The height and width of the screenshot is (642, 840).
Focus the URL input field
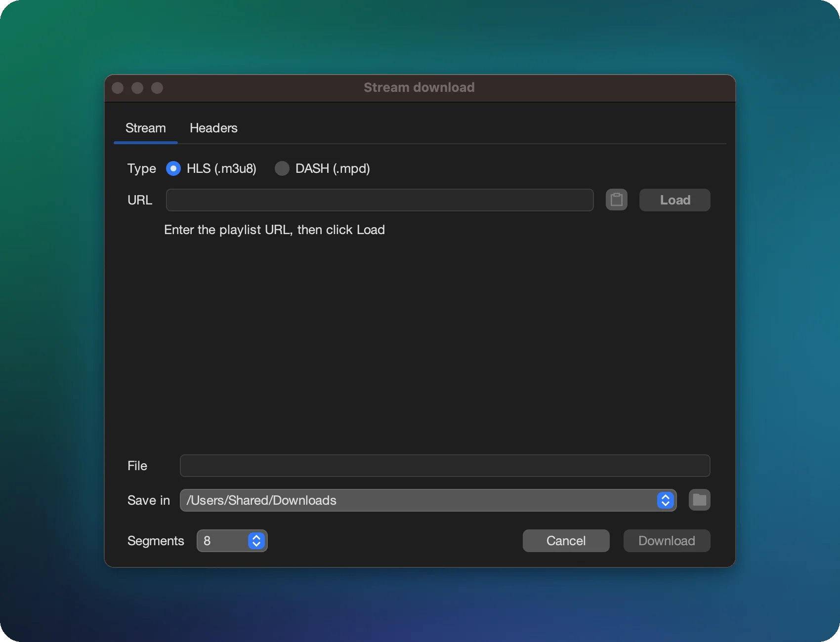tap(379, 200)
